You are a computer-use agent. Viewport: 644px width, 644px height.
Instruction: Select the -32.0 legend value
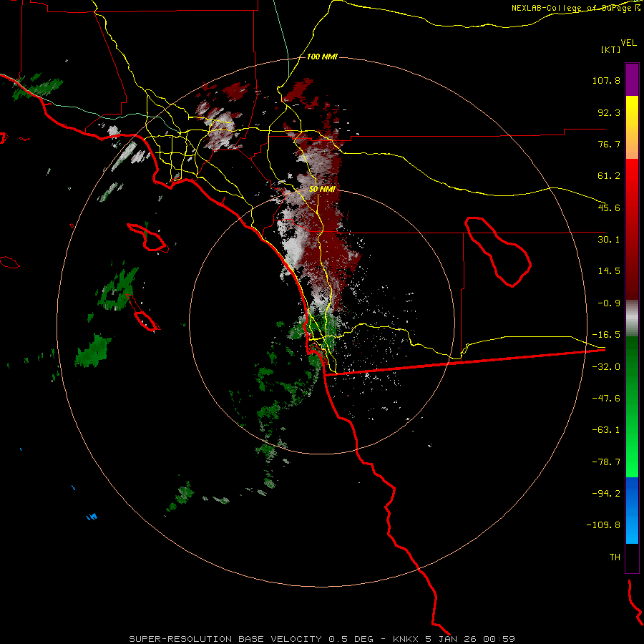(x=606, y=367)
